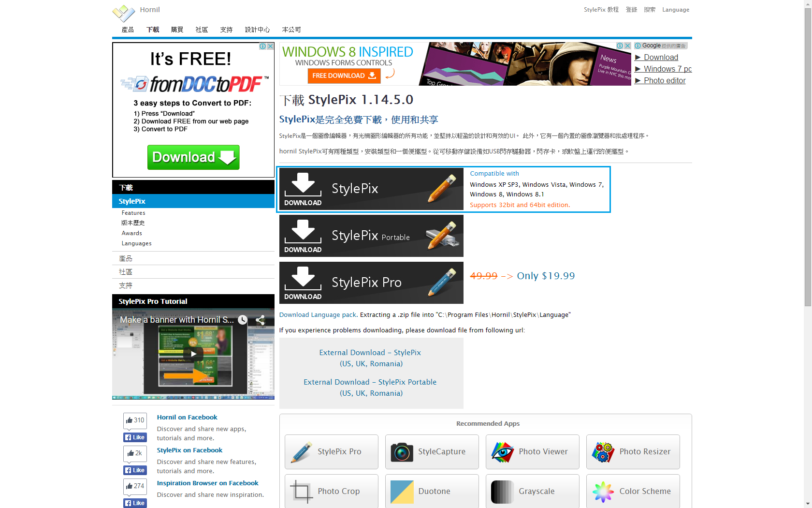Like Inspiration Browser on Facebook

(x=135, y=503)
